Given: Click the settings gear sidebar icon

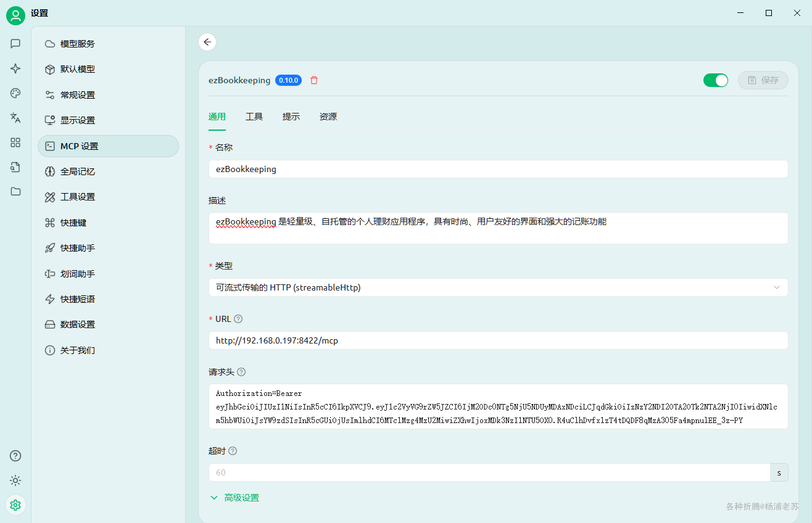Looking at the screenshot, I should tap(15, 505).
